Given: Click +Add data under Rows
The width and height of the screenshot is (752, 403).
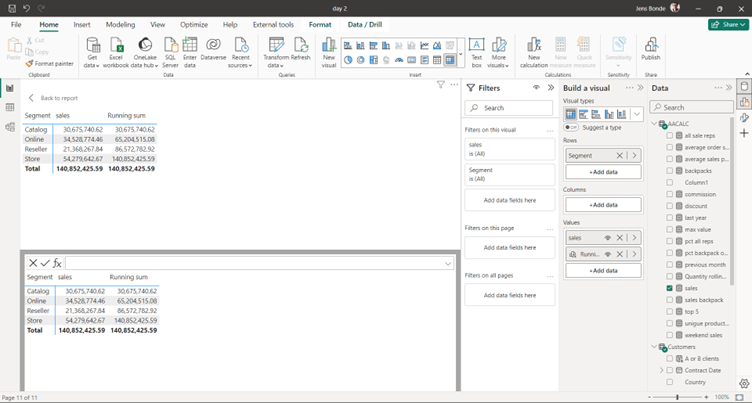Looking at the screenshot, I should coord(603,172).
